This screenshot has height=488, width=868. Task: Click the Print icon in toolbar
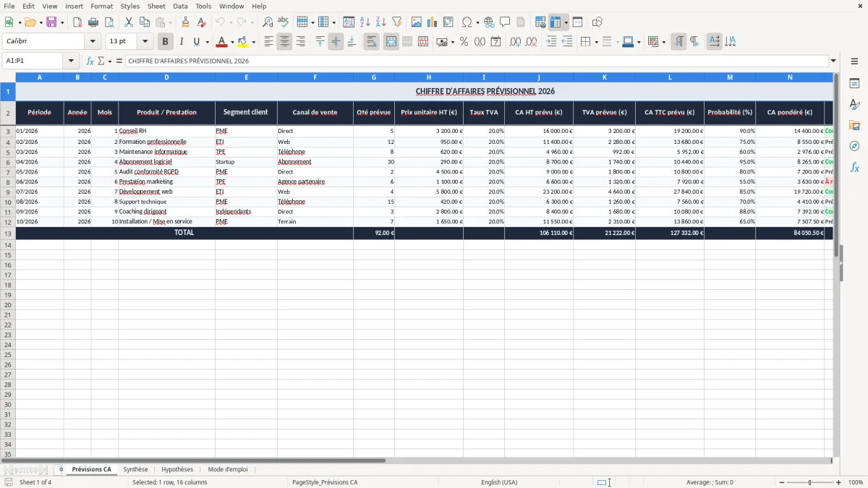point(93,22)
